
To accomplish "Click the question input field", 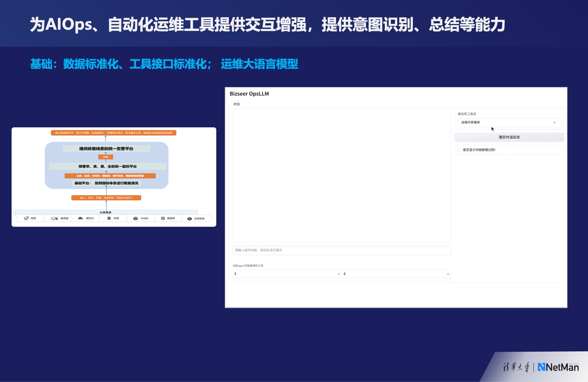I will (x=341, y=250).
